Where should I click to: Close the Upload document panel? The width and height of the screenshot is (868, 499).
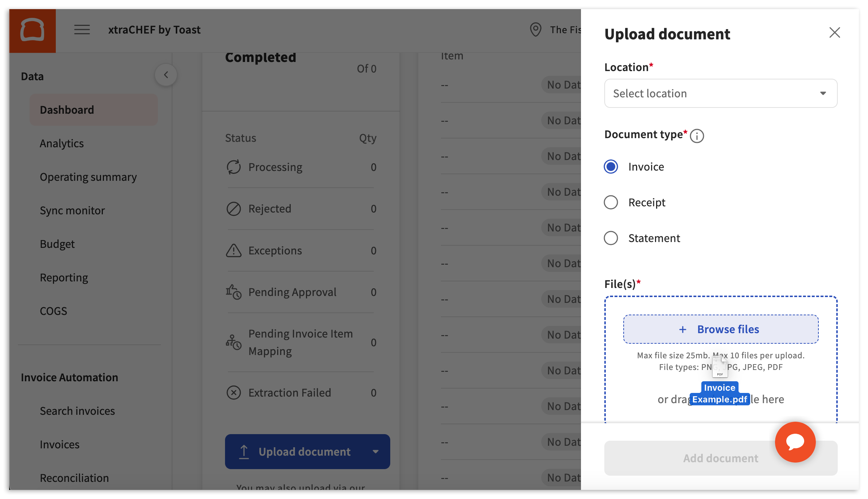(x=834, y=33)
